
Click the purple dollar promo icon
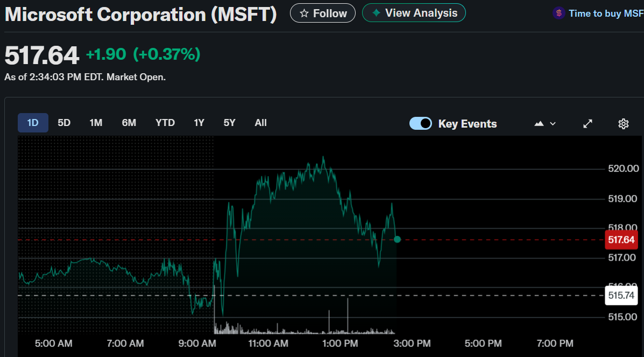click(x=559, y=13)
